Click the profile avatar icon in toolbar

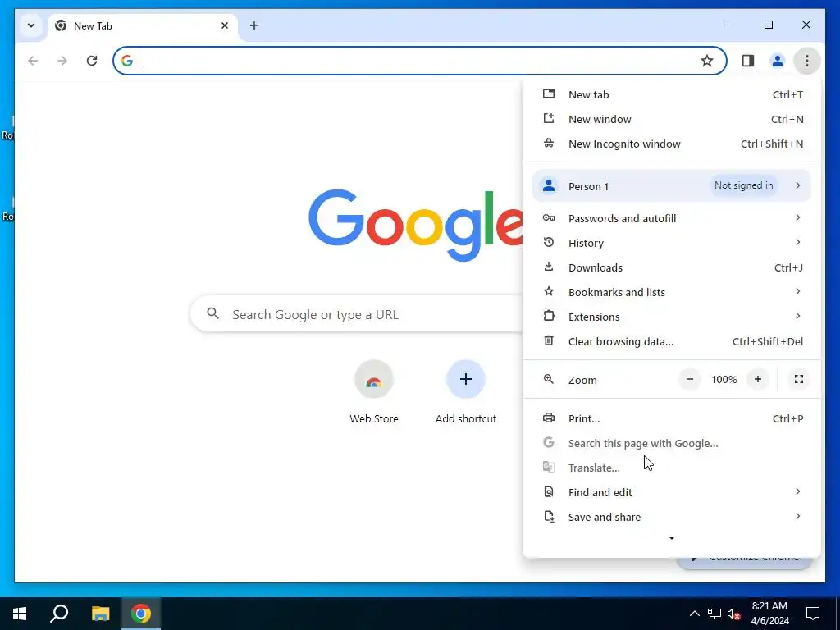click(778, 61)
